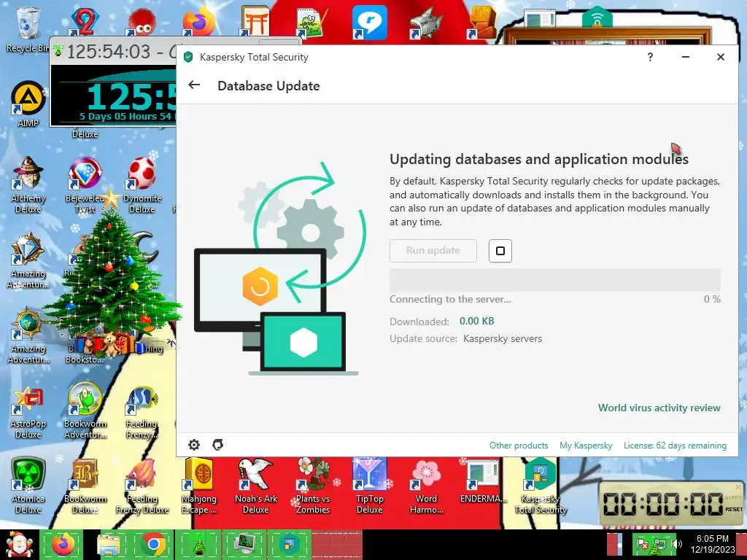Open the Santa Start button
Image resolution: width=747 pixels, height=560 pixels.
[x=19, y=545]
